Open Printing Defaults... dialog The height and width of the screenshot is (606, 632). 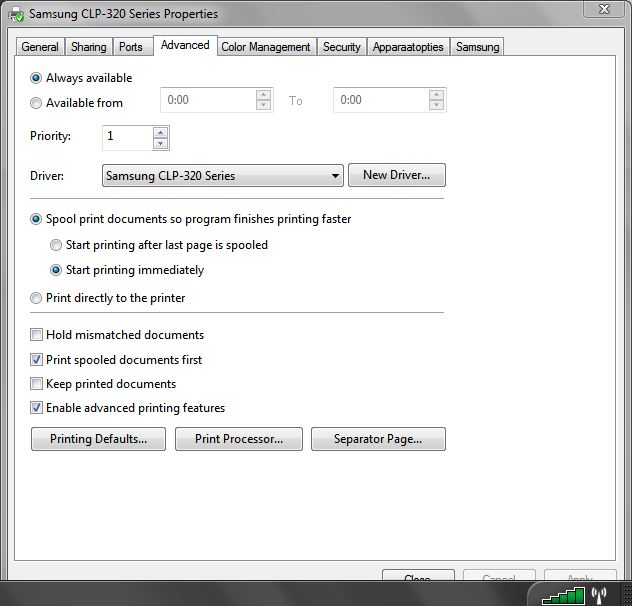pos(98,439)
